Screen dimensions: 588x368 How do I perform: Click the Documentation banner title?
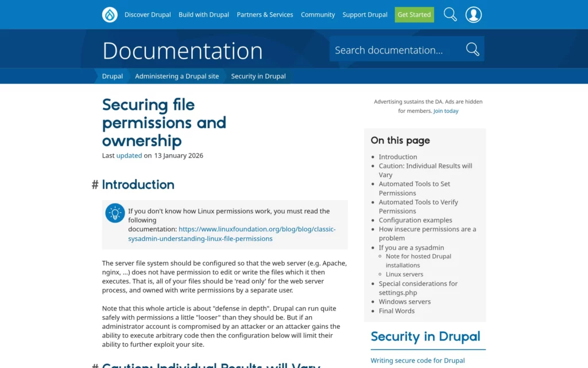click(182, 51)
